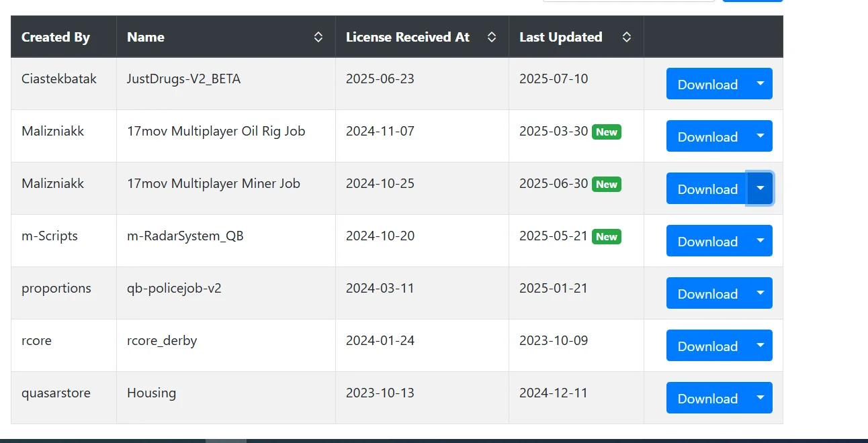Download m-RadarSystem_QB
Viewport: 868px width, 443px height.
click(707, 241)
